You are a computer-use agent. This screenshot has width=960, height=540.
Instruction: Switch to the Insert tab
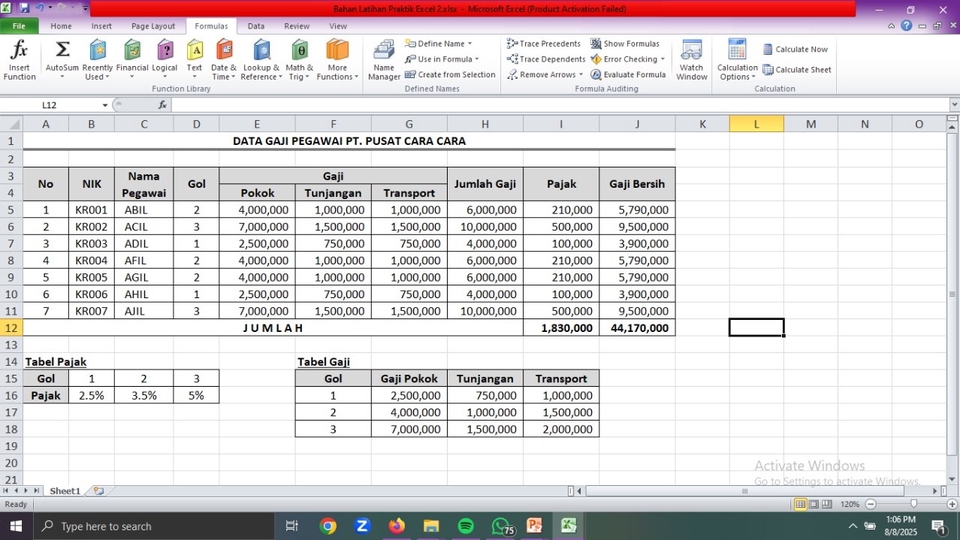pos(101,26)
